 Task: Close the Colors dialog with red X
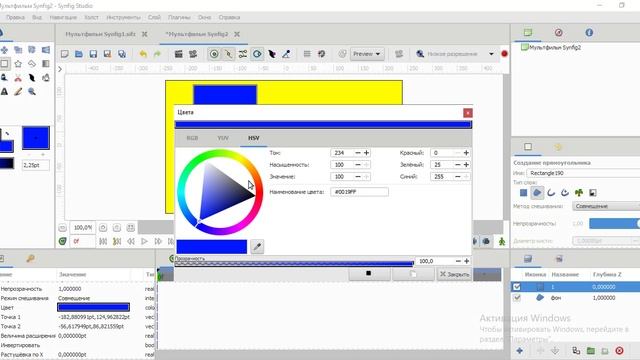click(468, 113)
